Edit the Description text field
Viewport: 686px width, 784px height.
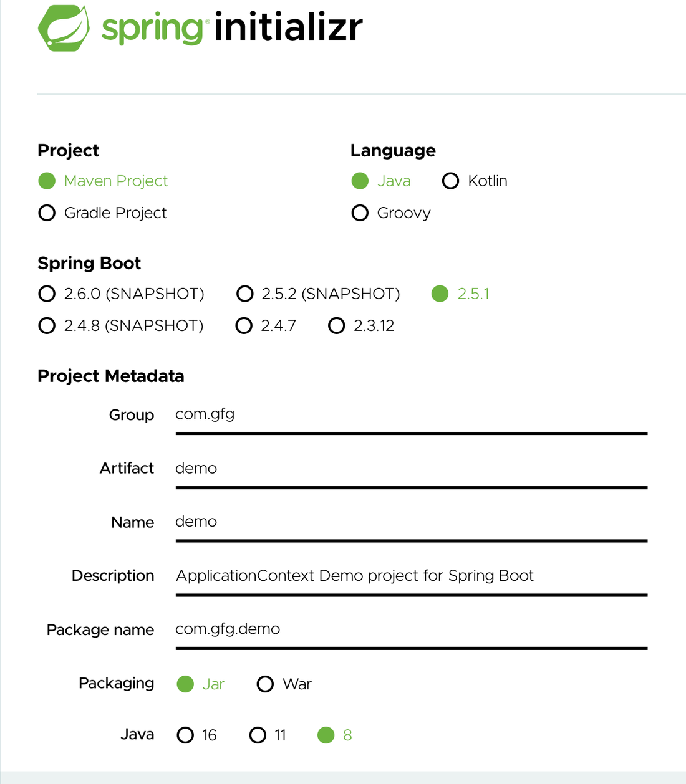410,576
